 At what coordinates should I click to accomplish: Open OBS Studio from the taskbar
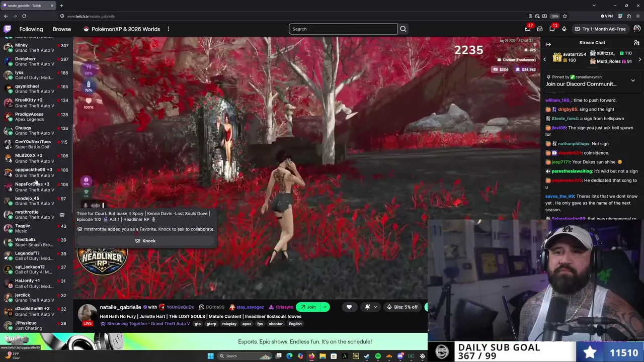(422, 356)
